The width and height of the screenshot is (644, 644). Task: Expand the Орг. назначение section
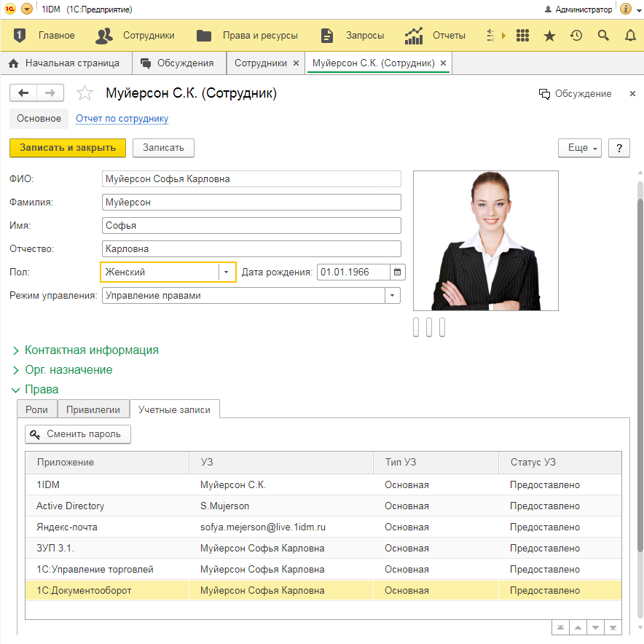[x=68, y=370]
